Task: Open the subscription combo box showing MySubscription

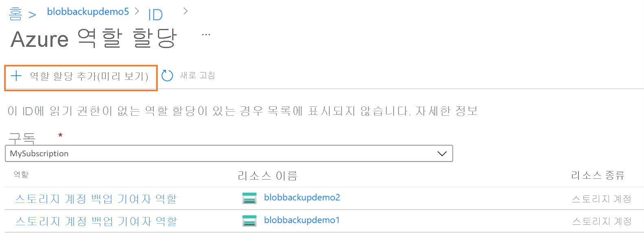Action: point(229,154)
